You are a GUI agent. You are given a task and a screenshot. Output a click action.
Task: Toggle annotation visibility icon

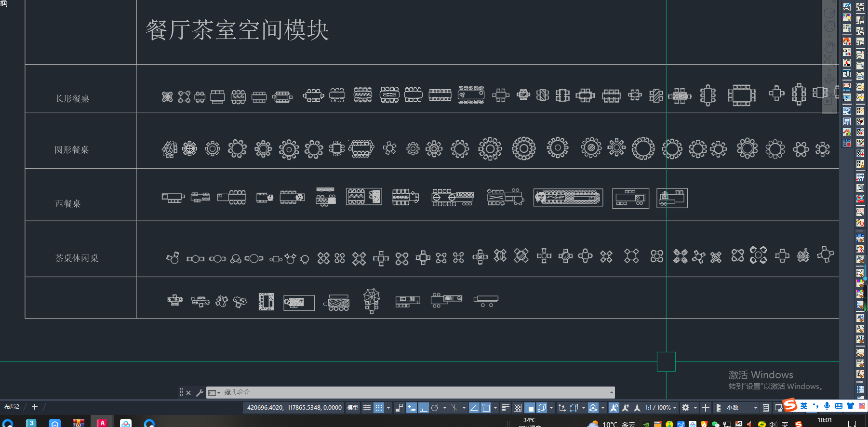coord(614,408)
